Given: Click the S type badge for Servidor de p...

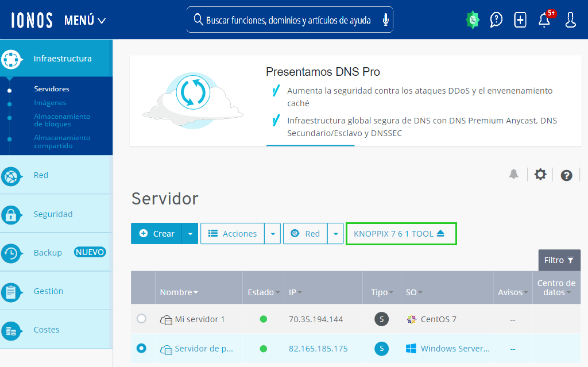Looking at the screenshot, I should (x=381, y=348).
